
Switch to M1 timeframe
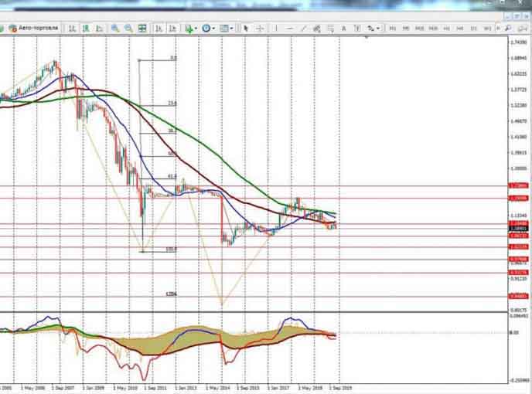point(393,29)
